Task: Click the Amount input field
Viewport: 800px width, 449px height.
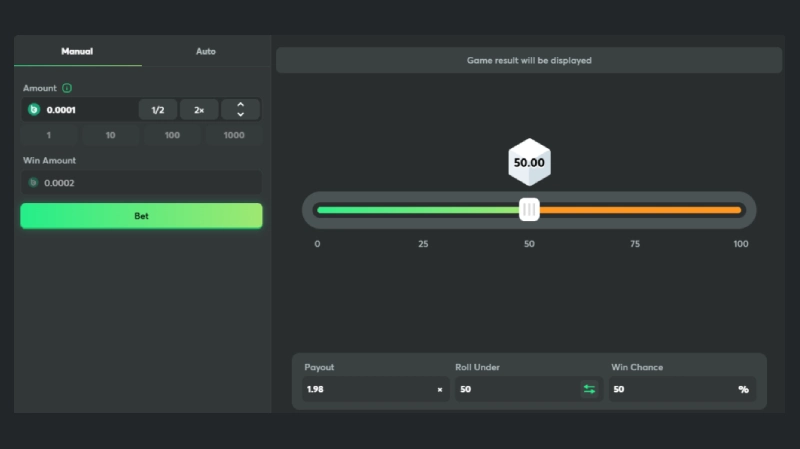Action: (x=88, y=110)
